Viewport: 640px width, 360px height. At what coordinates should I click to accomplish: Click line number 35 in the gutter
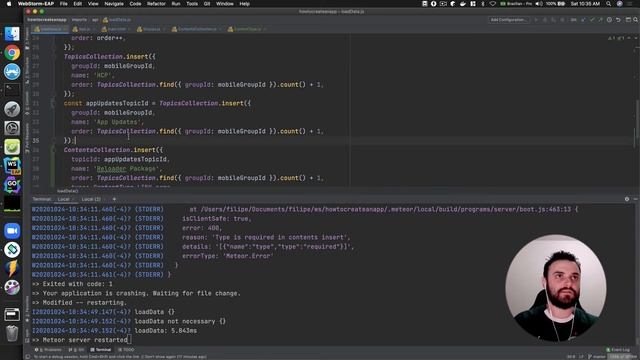pos(36,141)
